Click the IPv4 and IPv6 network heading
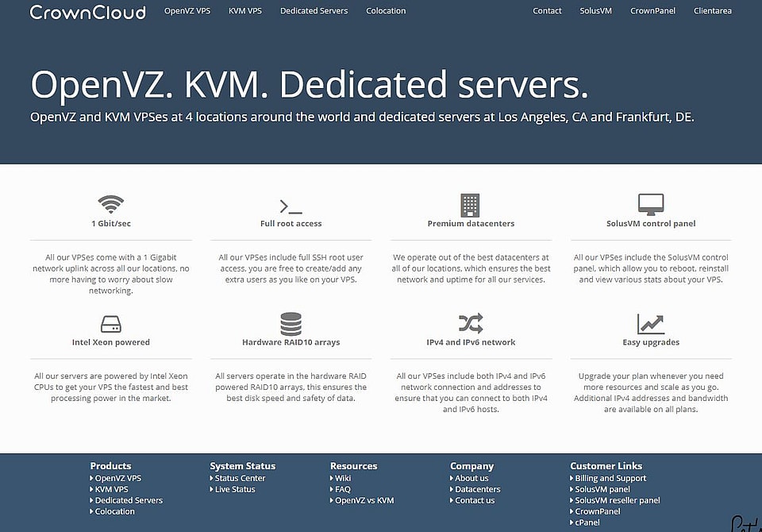 pos(471,342)
